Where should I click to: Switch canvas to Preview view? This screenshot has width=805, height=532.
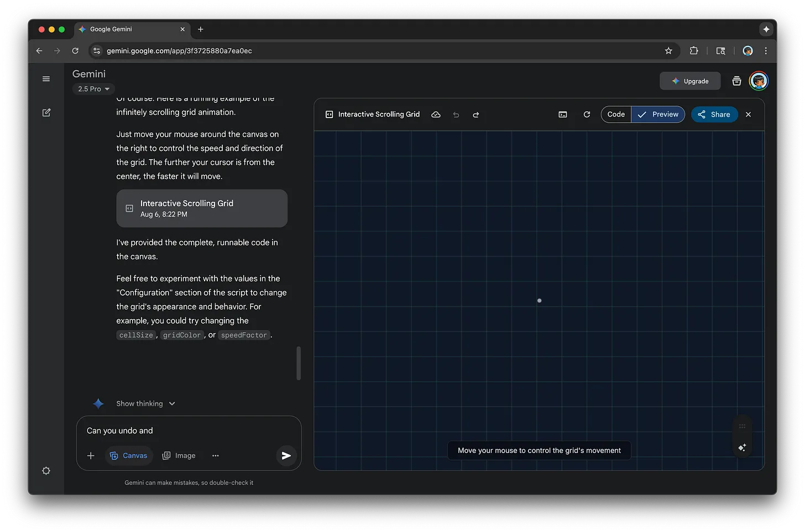tap(658, 114)
